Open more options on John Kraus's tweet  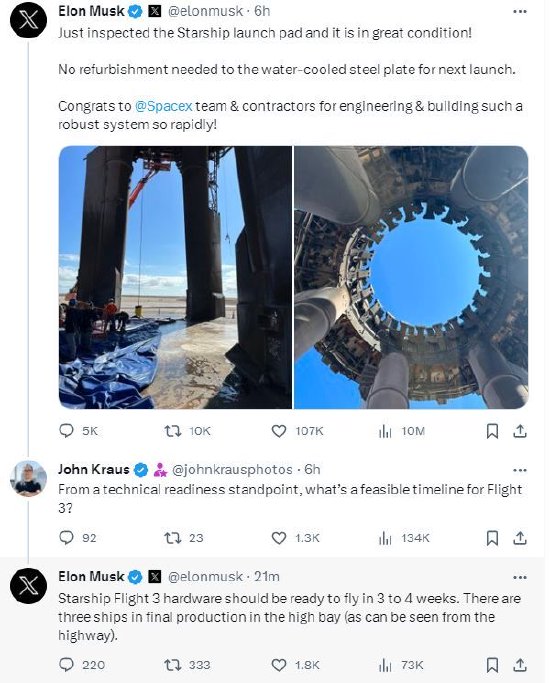point(520,470)
